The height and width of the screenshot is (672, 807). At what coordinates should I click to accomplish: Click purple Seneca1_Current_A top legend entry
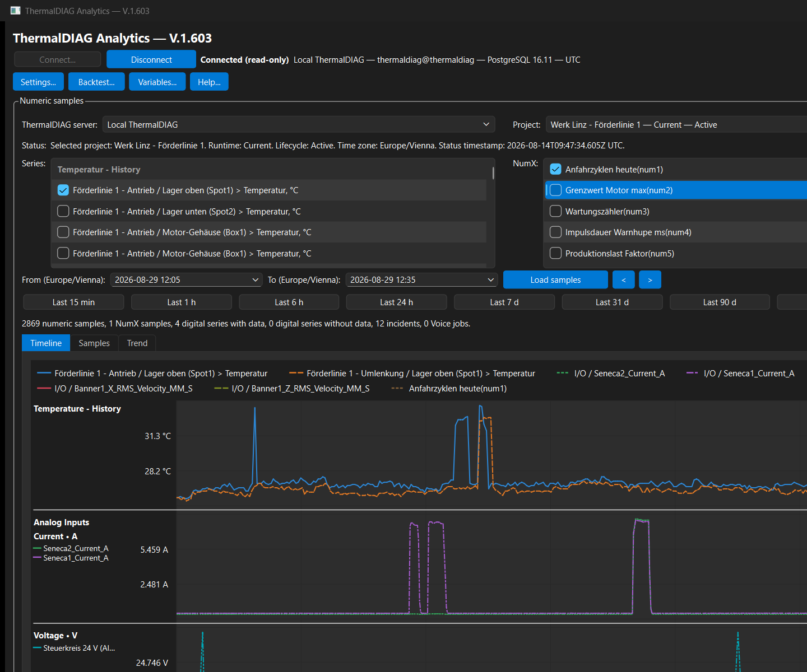point(740,373)
